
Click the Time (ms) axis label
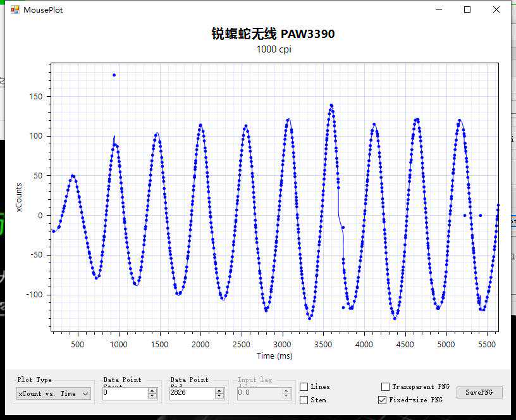pos(274,356)
